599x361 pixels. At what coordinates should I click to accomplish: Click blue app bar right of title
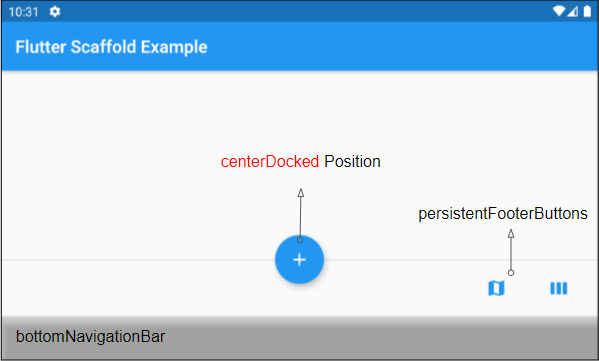401,47
